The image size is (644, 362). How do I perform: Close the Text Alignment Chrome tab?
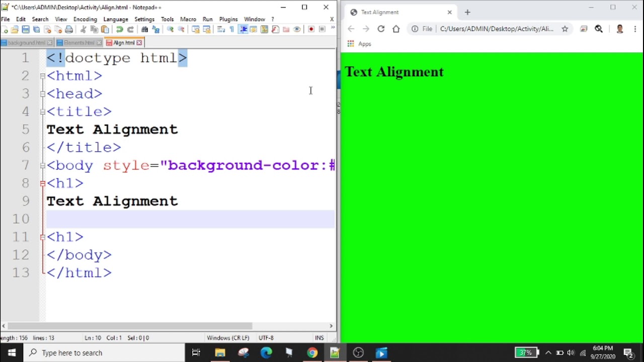tap(449, 12)
